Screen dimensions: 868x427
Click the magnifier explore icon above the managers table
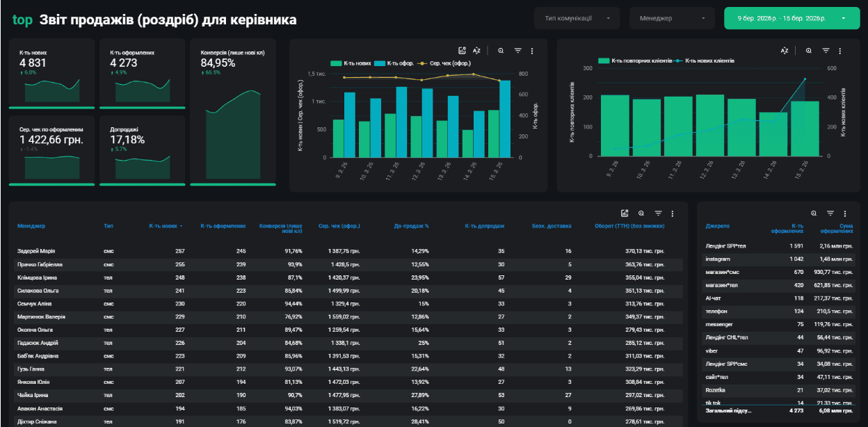click(x=641, y=213)
